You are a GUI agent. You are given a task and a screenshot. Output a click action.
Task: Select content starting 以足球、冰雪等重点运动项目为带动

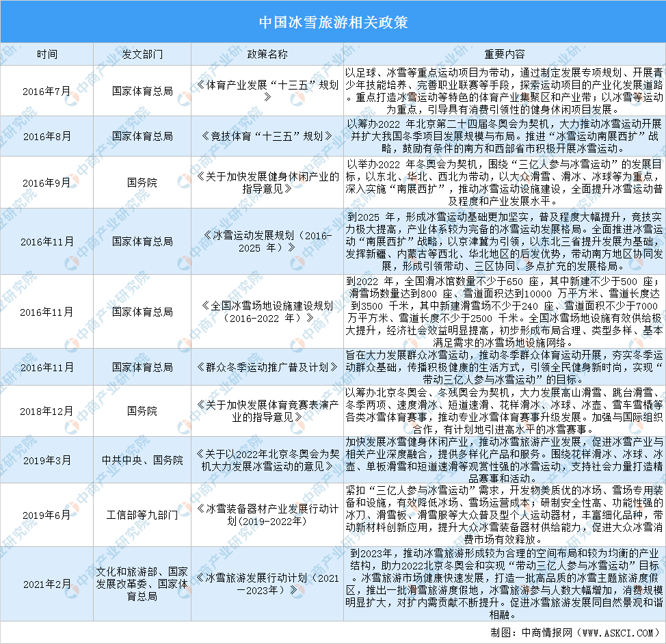tap(504, 91)
